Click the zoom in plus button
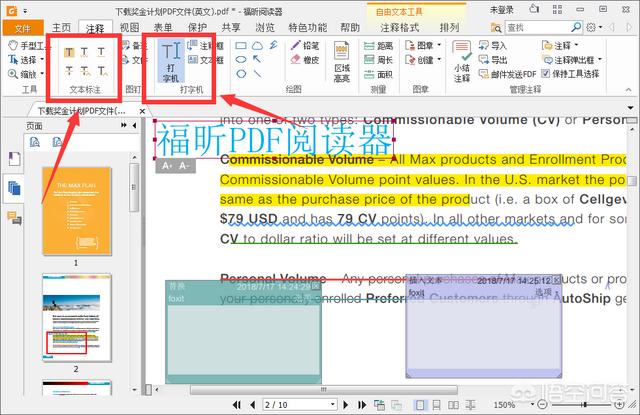The width and height of the screenshot is (640, 415). (x=619, y=404)
